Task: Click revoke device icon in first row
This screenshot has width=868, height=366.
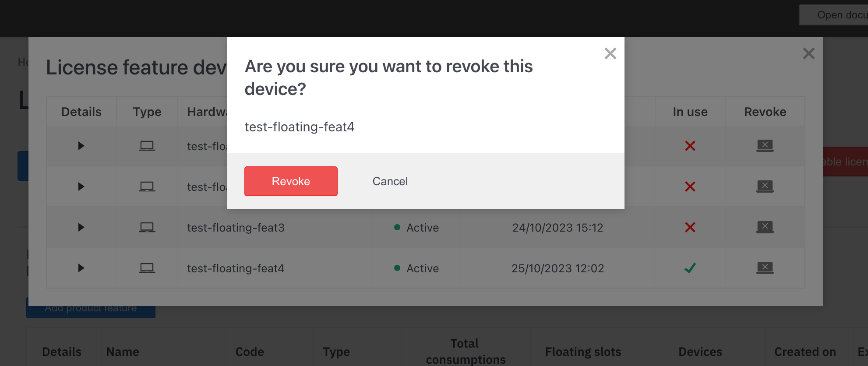Action: pyautogui.click(x=765, y=145)
